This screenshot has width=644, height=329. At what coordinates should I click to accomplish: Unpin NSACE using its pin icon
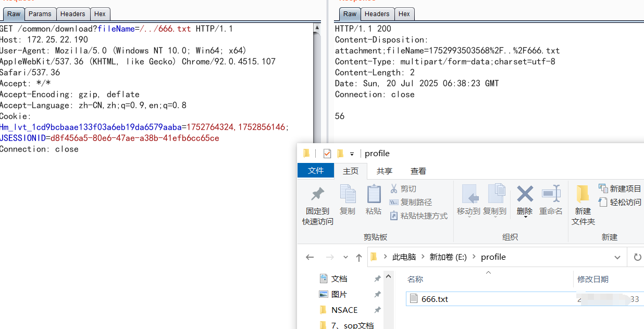tap(377, 310)
